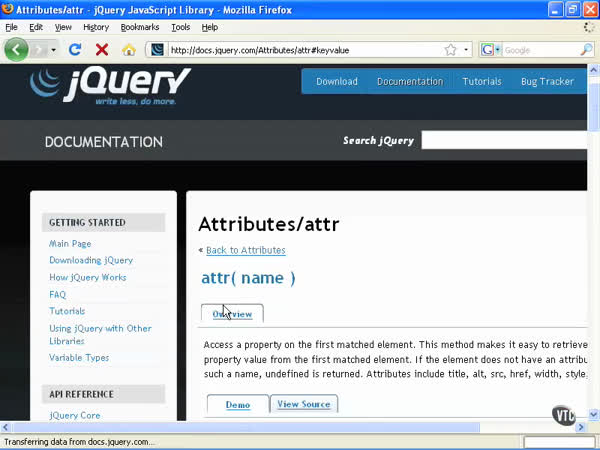This screenshot has height=450, width=600.
Task: Click the Back to Attributes link
Action: (245, 250)
